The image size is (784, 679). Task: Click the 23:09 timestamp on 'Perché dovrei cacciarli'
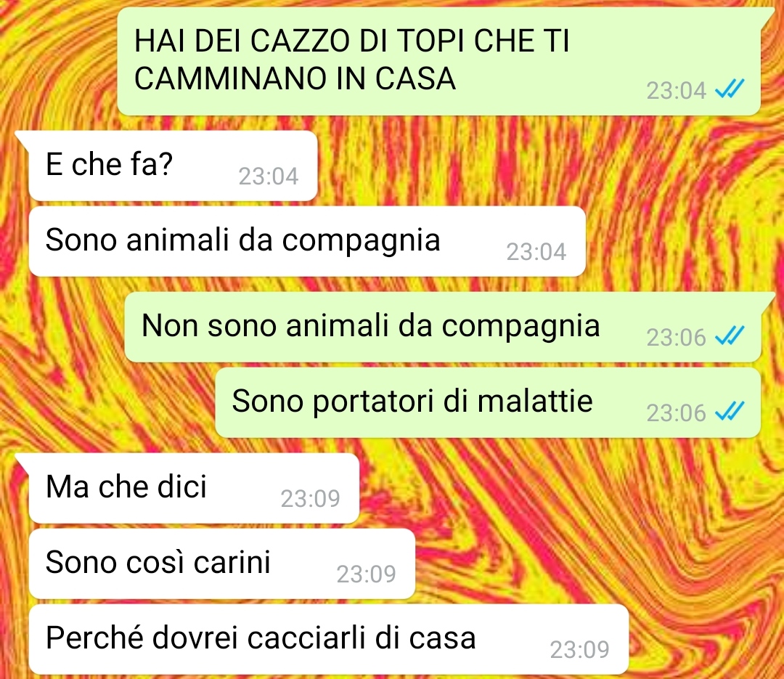(580, 649)
